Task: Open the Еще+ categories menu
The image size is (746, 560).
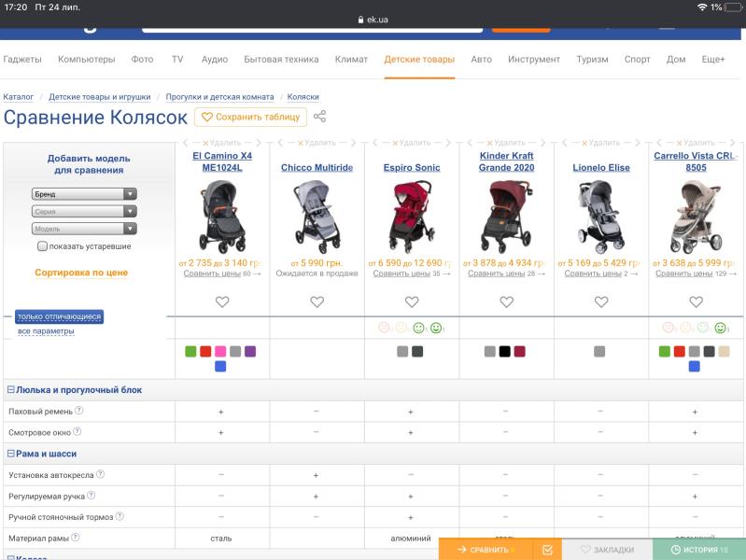Action: pos(712,59)
